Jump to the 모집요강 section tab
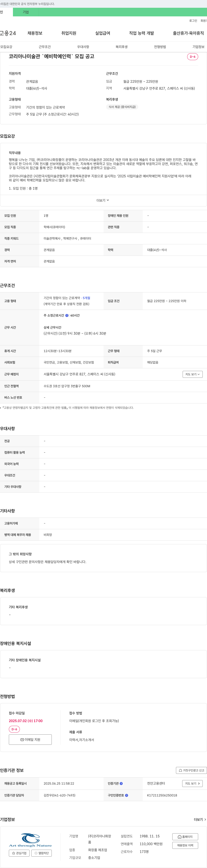This screenshot has width=207, height=868. tap(6, 47)
